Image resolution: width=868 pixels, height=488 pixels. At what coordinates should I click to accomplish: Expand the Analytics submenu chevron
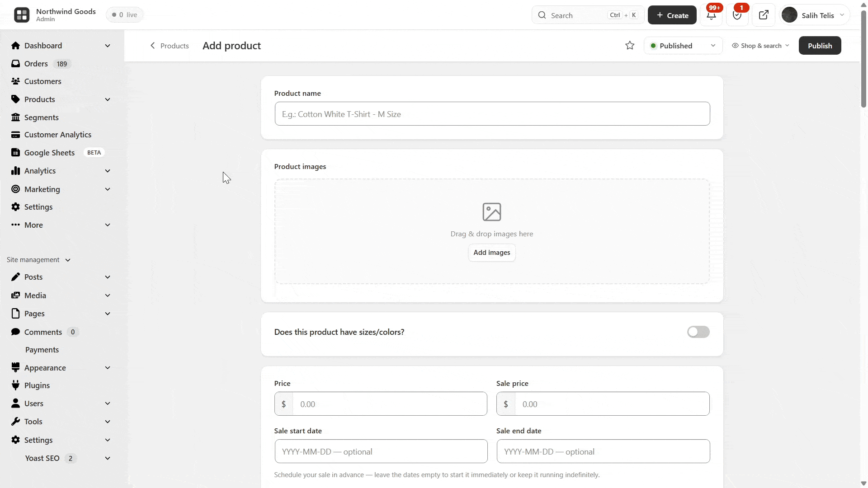(x=108, y=171)
